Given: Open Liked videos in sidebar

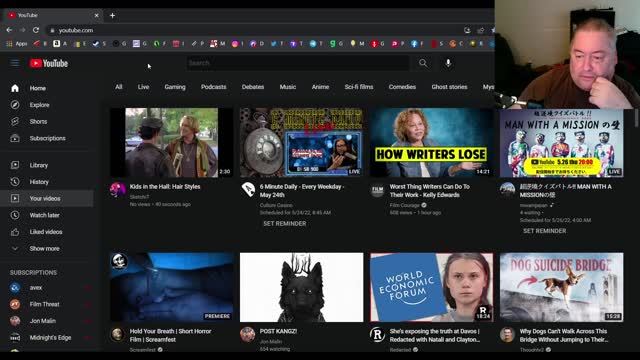Looking at the screenshot, I should [x=47, y=232].
